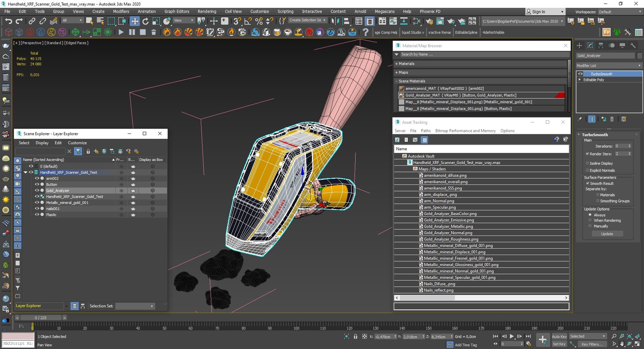This screenshot has height=349, width=644.
Task: Open the Hierarchy command panel tab
Action: coord(601,46)
